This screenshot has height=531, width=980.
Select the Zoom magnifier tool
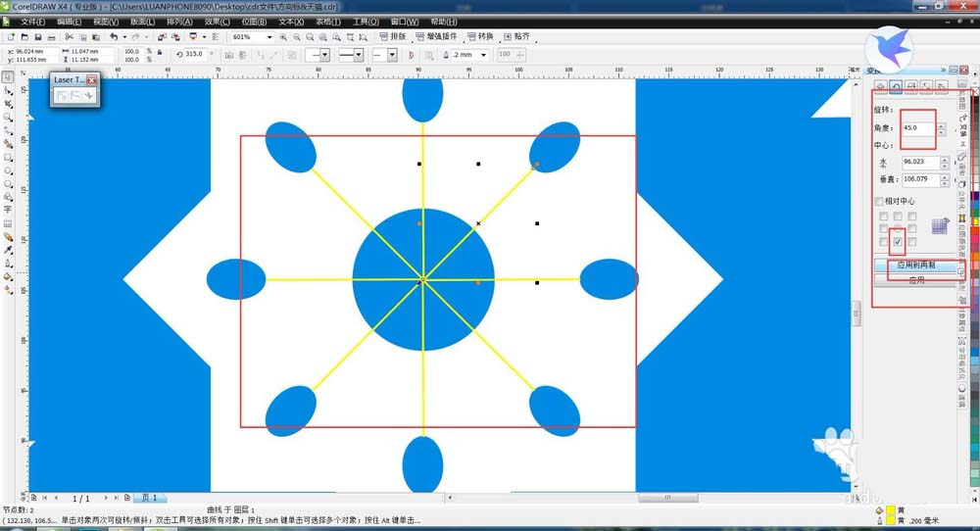pos(8,117)
